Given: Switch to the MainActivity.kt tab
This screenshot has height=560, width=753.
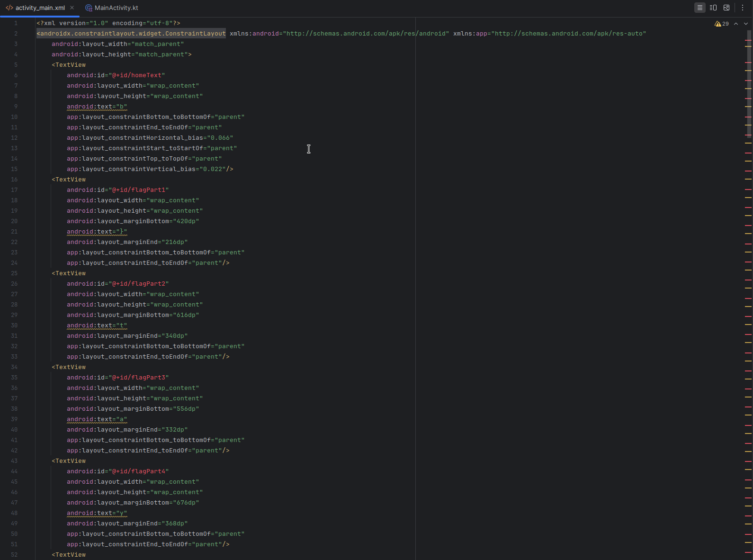Looking at the screenshot, I should 112,8.
